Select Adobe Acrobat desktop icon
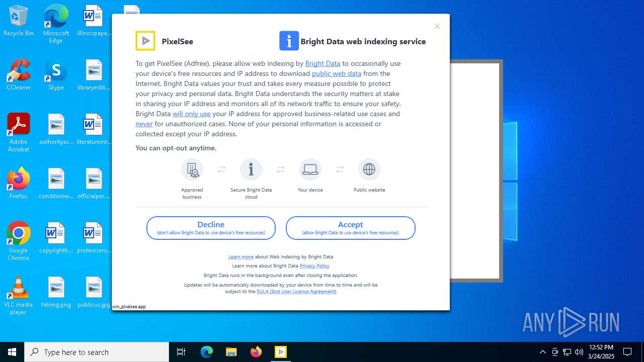This screenshot has height=362, width=644. click(19, 133)
